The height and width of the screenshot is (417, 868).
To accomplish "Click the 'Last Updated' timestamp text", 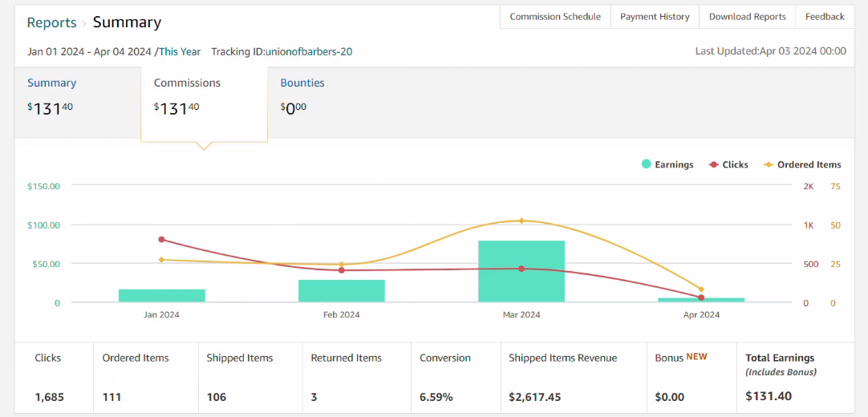I will click(x=771, y=51).
